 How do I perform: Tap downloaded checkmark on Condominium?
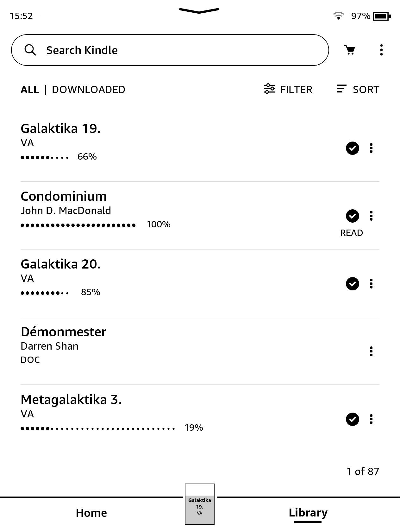pos(352,216)
